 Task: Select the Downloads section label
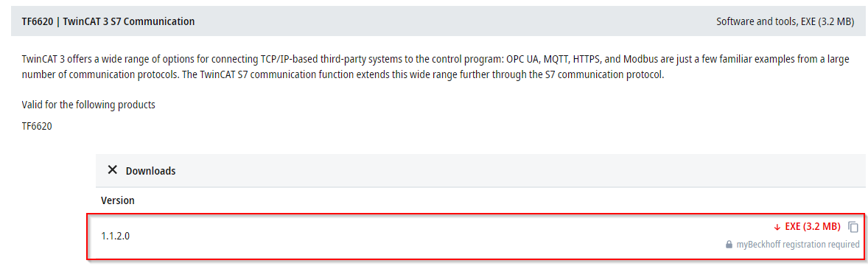150,171
